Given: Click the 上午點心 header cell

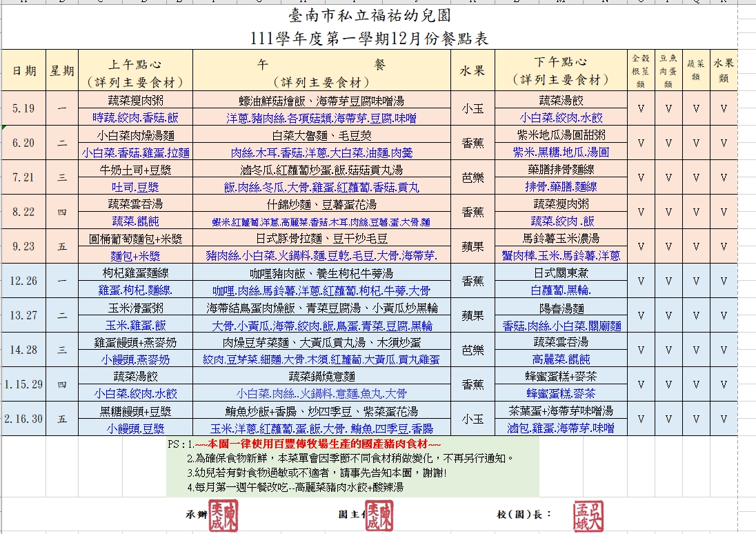Looking at the screenshot, I should tap(135, 70).
